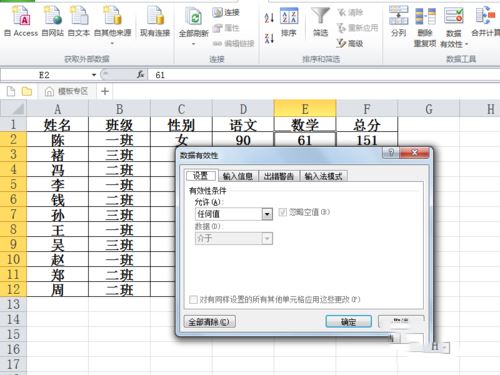
Task: Open the 模板专区 tab
Action: tap(67, 91)
